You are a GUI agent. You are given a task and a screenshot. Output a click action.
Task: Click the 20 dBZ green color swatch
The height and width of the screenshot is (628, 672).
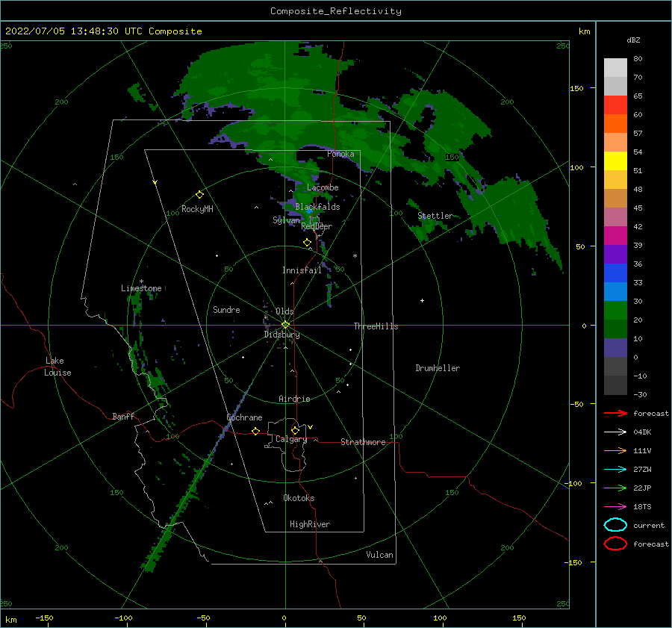[615, 311]
